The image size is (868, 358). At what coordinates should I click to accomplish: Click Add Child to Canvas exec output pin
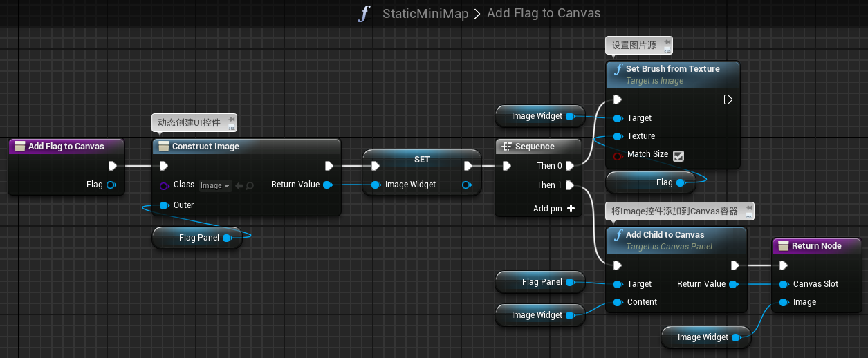coord(736,265)
